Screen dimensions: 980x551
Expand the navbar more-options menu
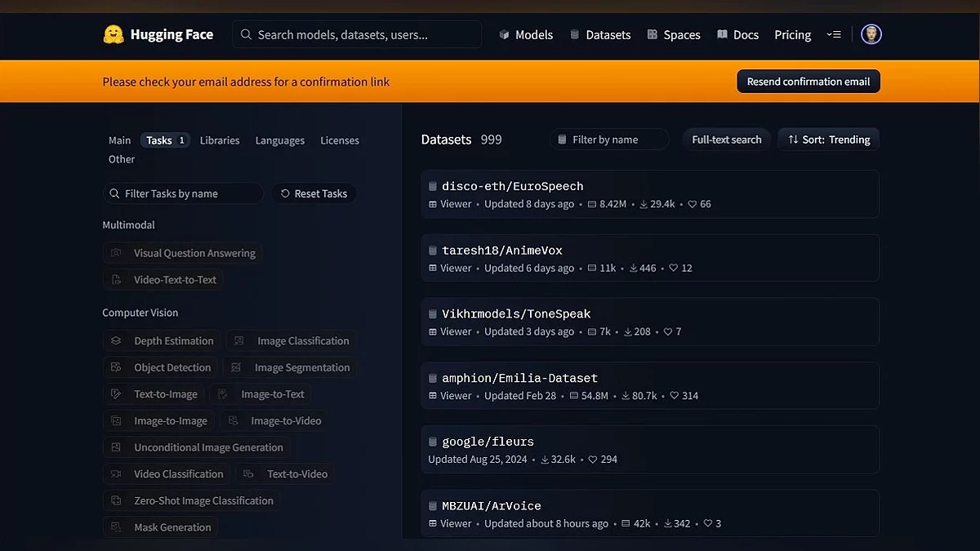[833, 35]
